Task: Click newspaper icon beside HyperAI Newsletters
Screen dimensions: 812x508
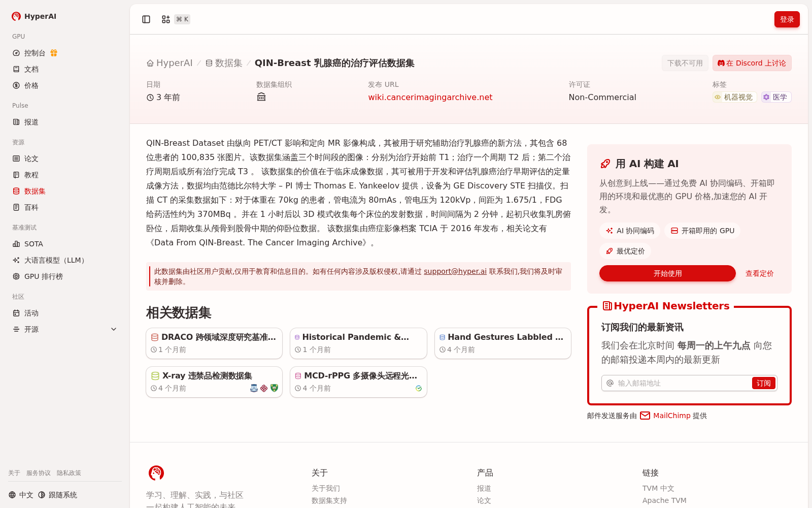Action: (x=607, y=306)
